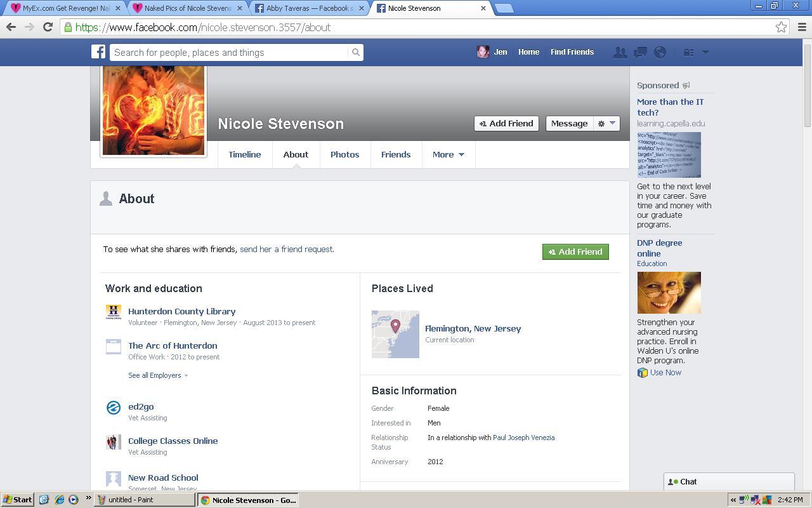The width and height of the screenshot is (812, 508).
Task: Close the Nicole Stevenson browser tab
Action: click(x=483, y=8)
